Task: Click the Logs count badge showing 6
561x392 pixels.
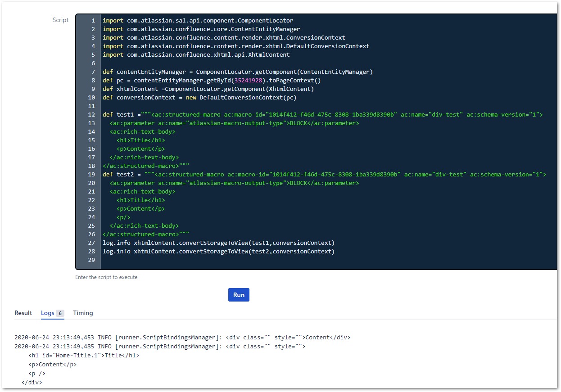Action: click(x=60, y=313)
